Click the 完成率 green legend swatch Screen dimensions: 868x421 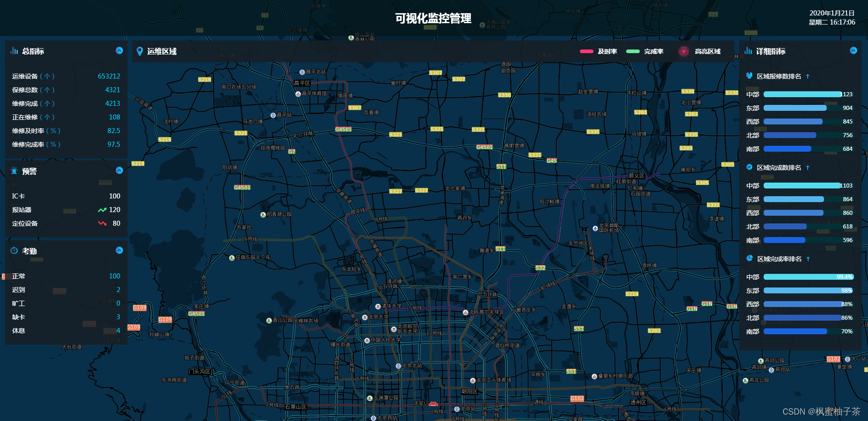633,51
